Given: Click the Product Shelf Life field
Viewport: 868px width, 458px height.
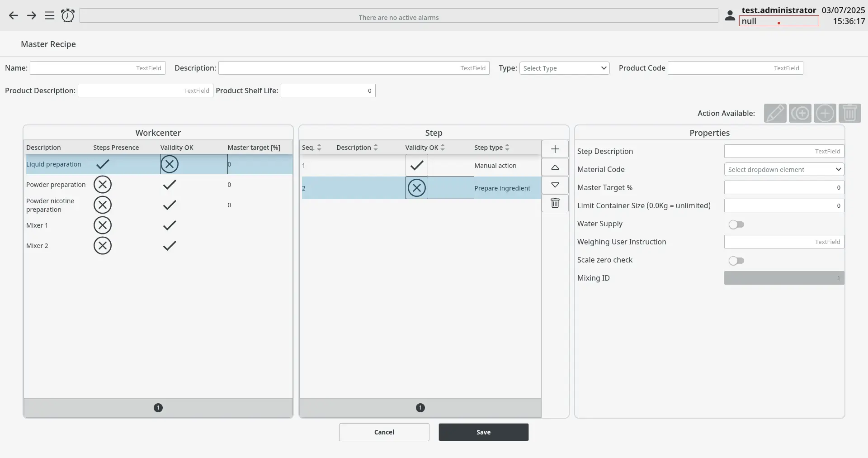Looking at the screenshot, I should [x=328, y=91].
